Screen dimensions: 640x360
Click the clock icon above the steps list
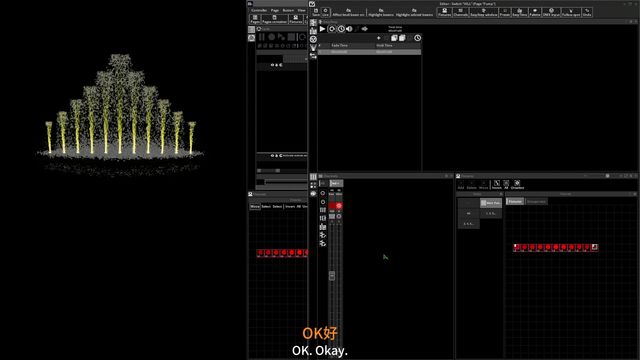[418, 38]
